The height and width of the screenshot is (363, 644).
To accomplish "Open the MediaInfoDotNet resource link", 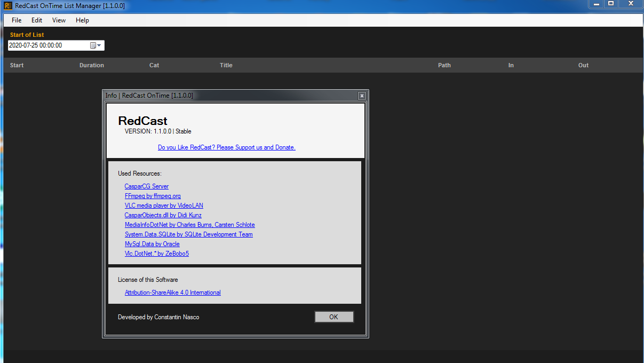I will coord(189,225).
